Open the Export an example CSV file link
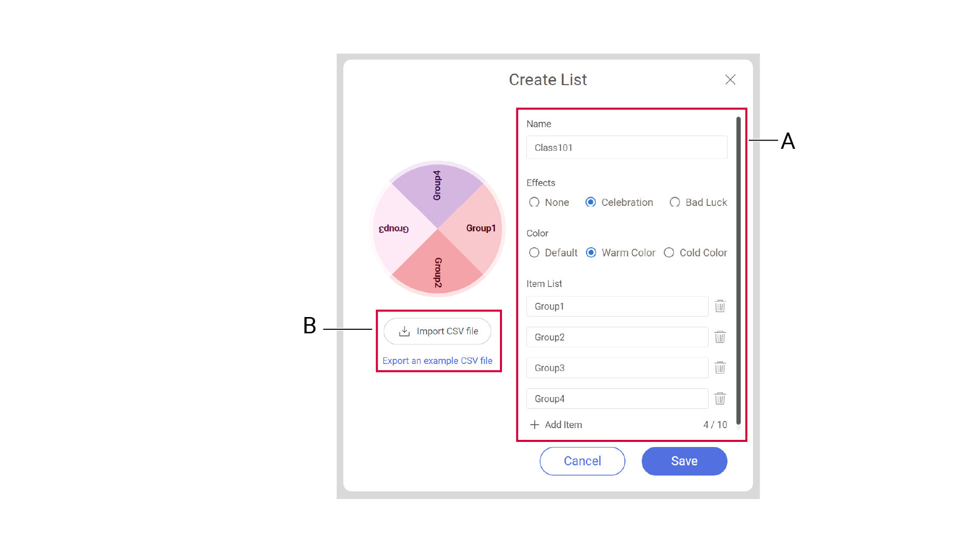980x551 pixels. click(437, 361)
